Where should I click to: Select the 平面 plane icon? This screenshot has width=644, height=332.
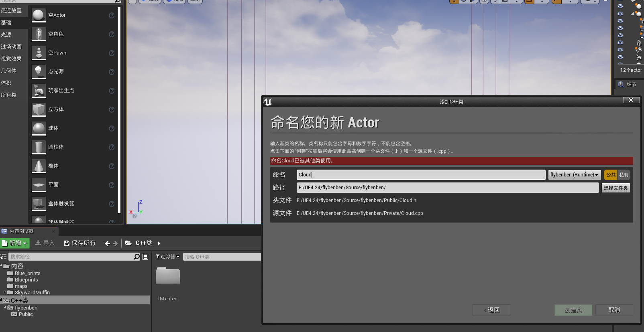point(39,185)
